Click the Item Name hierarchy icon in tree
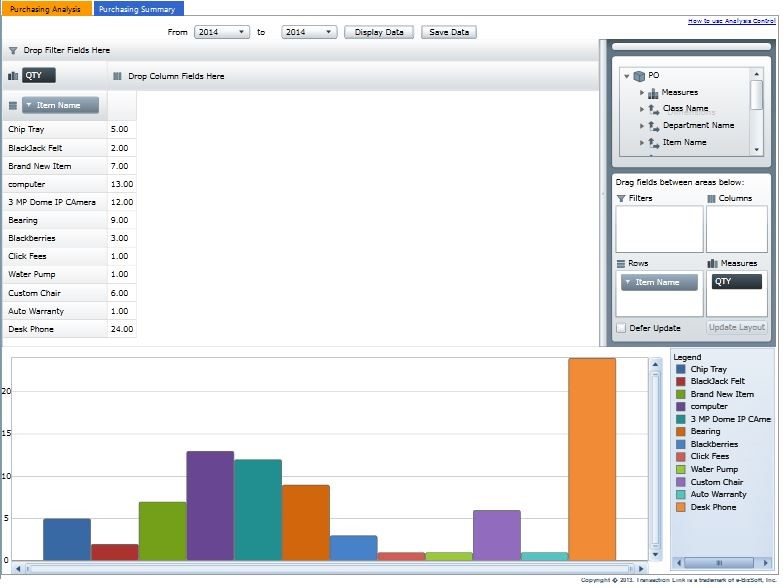The height and width of the screenshot is (588, 783). pos(654,143)
